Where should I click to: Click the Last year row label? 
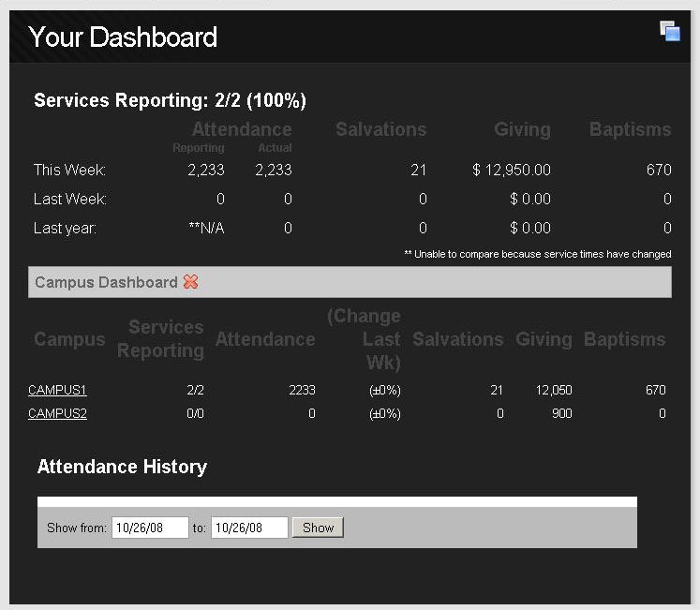[x=66, y=229]
